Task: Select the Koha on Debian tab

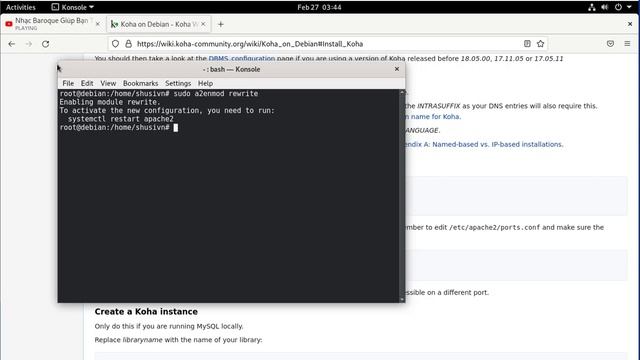Action: coord(159,24)
